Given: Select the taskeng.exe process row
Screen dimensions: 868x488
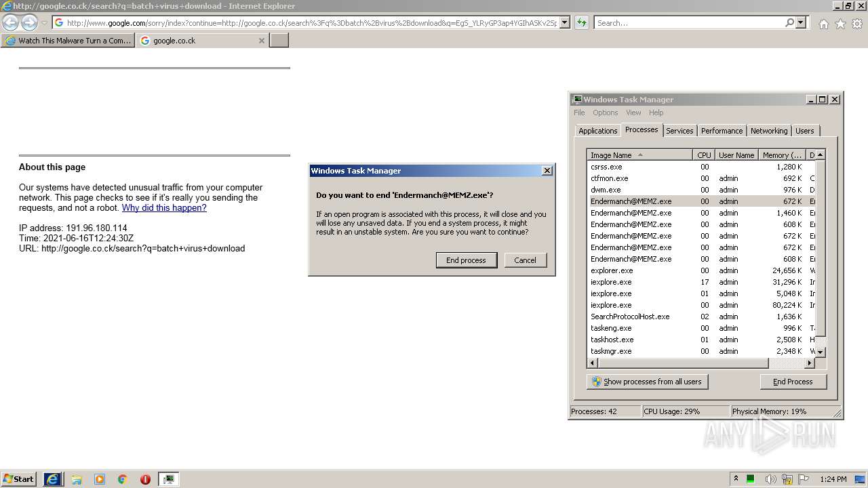Looking at the screenshot, I should coord(701,328).
